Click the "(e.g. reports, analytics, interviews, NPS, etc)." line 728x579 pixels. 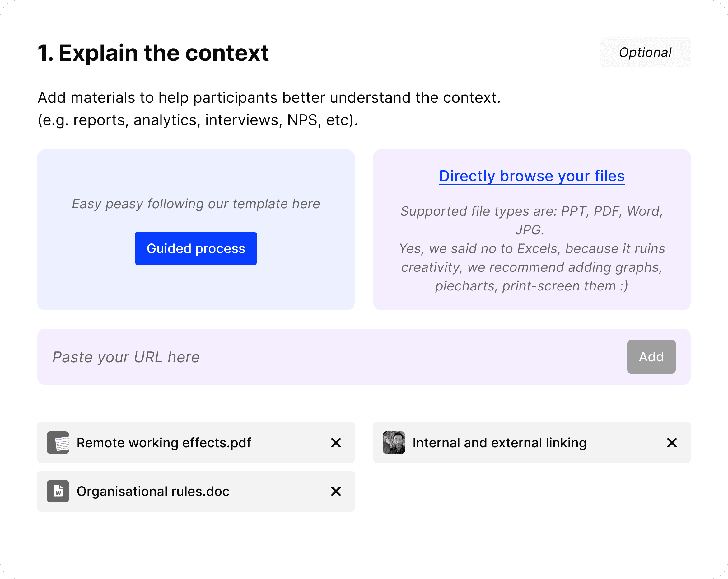[x=198, y=120]
